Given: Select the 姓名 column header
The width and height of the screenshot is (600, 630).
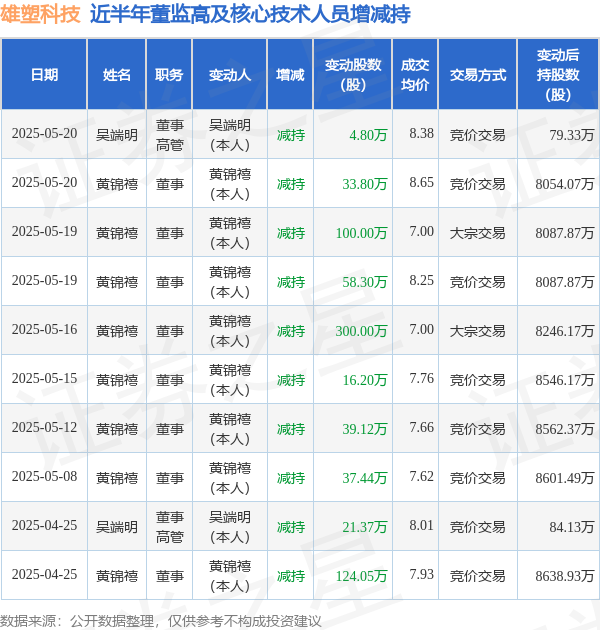Looking at the screenshot, I should tap(117, 75).
